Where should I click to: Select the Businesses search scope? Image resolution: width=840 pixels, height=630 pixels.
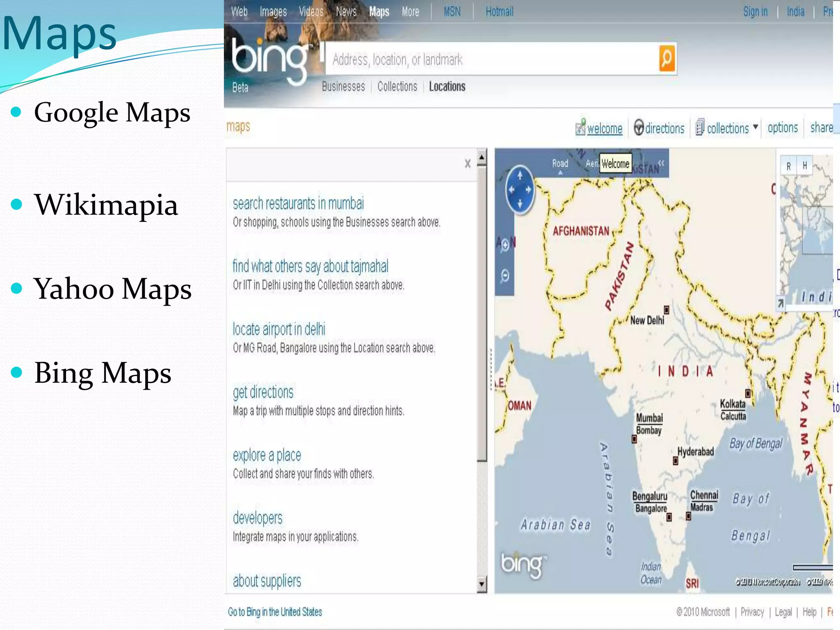(x=343, y=87)
